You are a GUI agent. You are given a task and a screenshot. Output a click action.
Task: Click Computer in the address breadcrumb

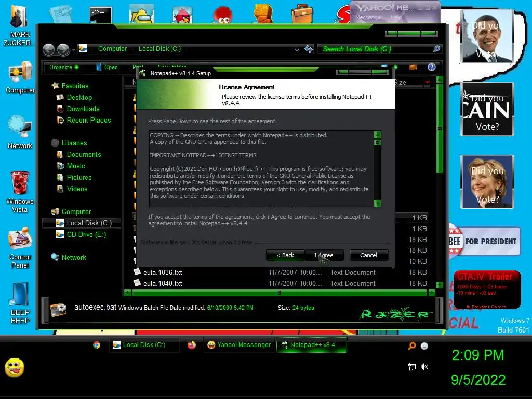click(x=112, y=49)
